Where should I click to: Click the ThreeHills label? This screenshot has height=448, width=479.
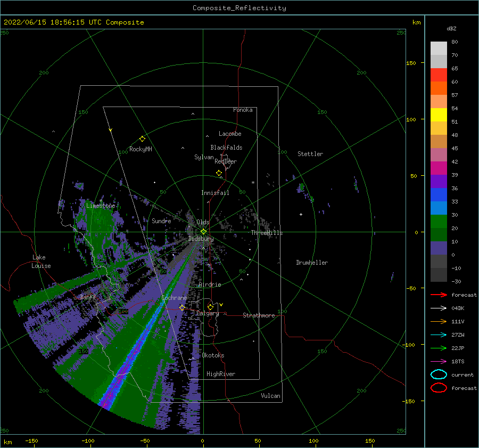[267, 233]
